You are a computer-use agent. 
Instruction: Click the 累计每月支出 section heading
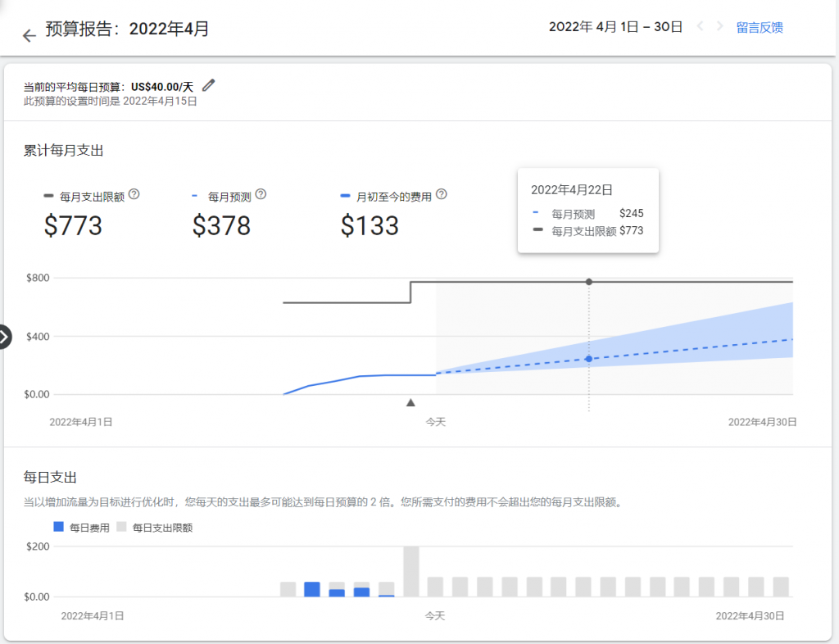click(x=63, y=150)
